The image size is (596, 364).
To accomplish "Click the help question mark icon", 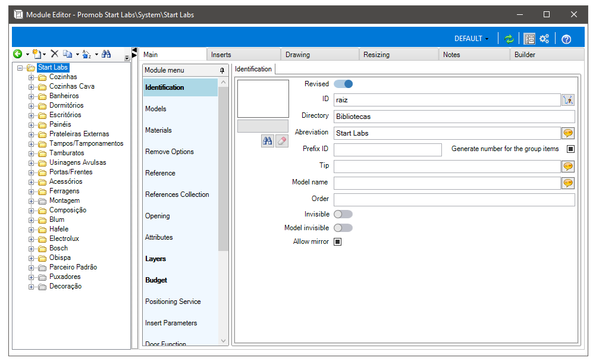I will coord(566,39).
